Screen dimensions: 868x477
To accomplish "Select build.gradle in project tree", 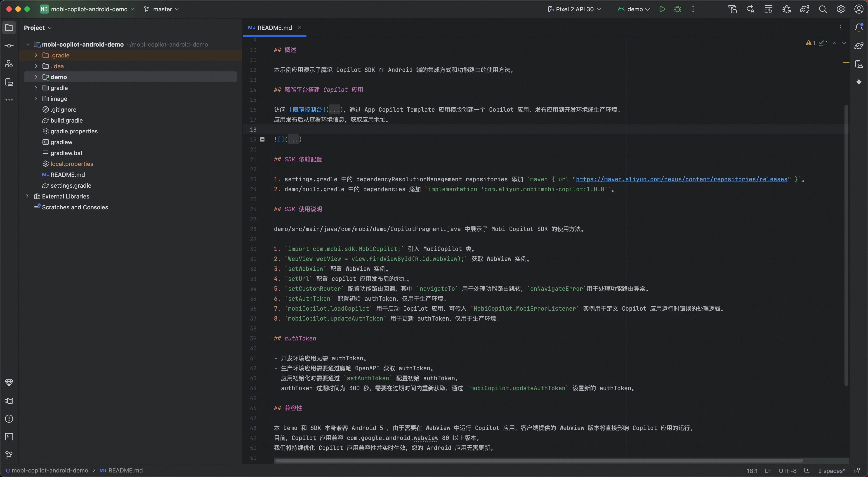I will [66, 120].
